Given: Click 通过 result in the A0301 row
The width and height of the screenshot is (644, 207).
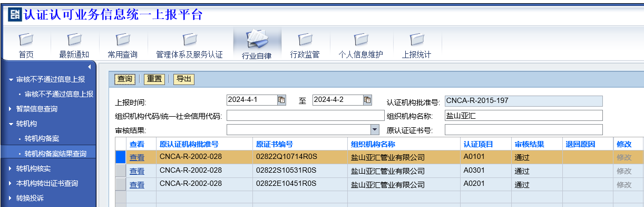Looking at the screenshot, I should (522, 171).
